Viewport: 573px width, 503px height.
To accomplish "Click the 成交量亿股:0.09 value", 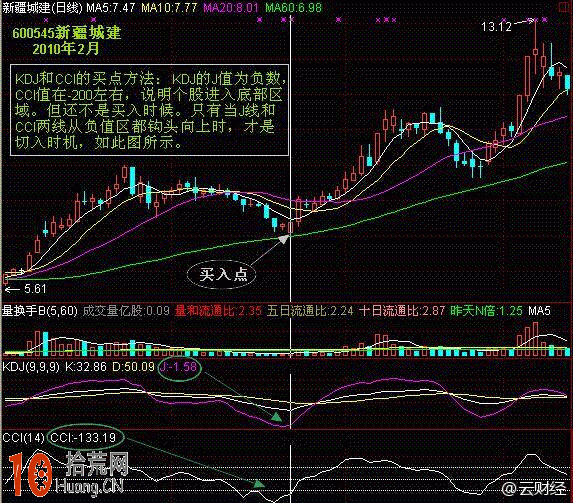I will [126, 311].
